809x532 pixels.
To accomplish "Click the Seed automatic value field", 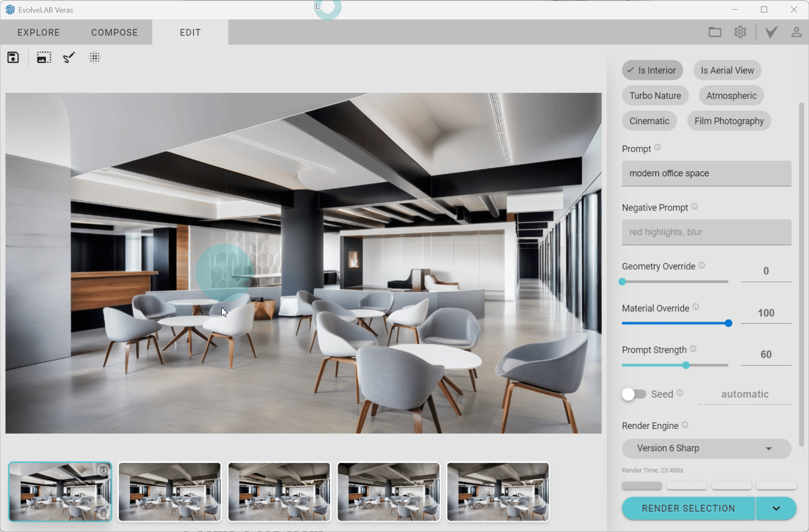I will tap(745, 394).
